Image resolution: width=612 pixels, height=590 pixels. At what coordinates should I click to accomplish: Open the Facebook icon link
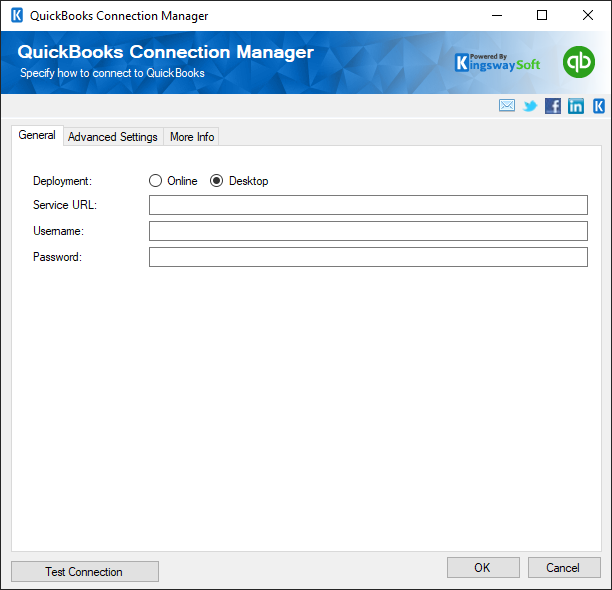[553, 106]
